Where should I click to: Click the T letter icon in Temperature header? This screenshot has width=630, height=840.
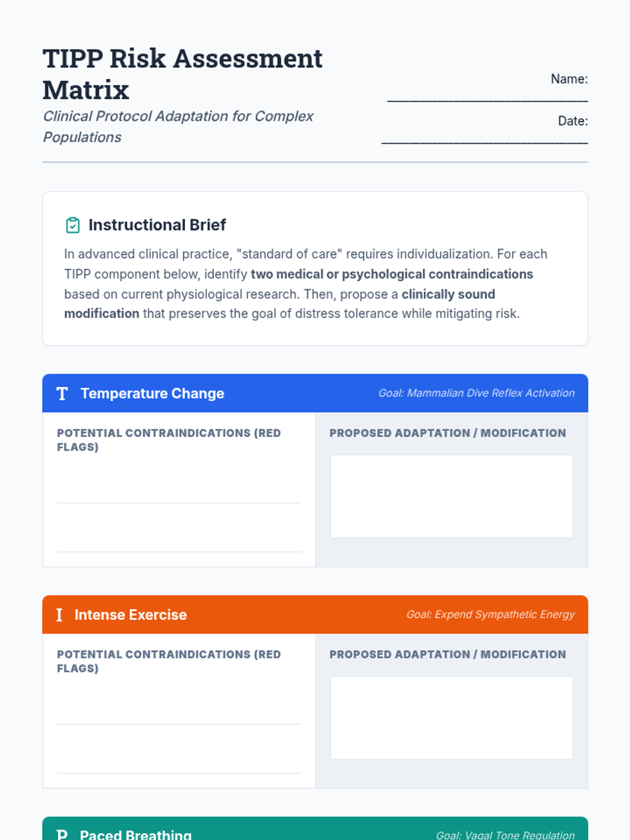(62, 394)
